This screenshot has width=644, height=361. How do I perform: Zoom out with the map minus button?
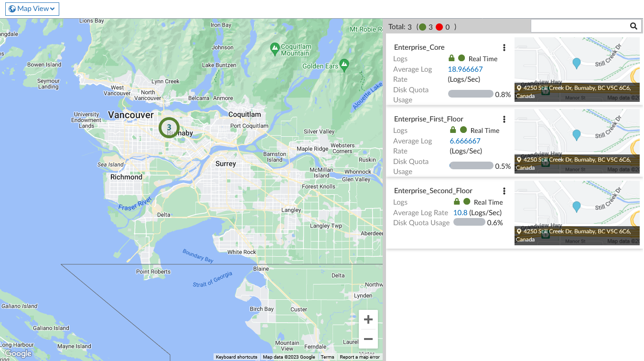368,339
